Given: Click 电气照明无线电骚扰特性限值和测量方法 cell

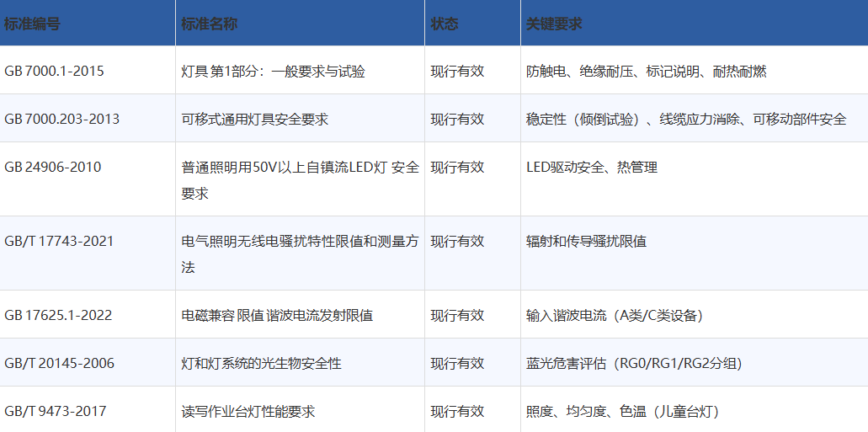Looking at the screenshot, I should pos(300,253).
